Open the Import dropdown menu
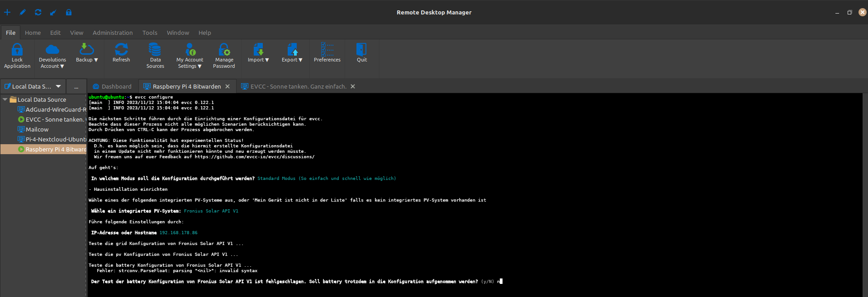 point(258,59)
